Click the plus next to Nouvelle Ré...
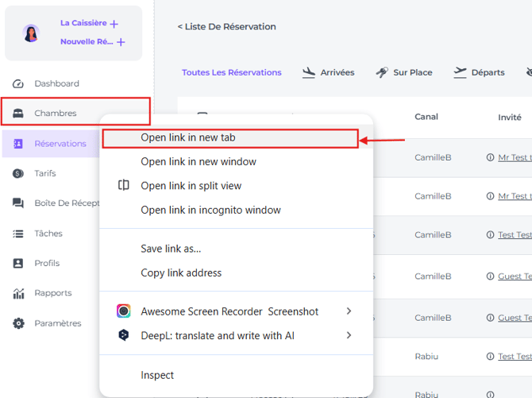 point(121,42)
